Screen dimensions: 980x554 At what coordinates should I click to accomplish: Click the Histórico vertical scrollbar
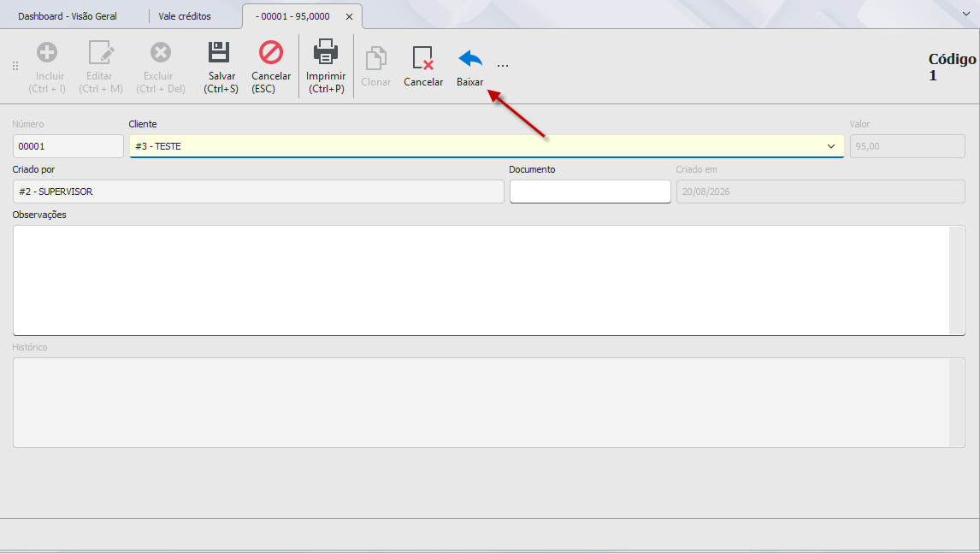[957, 402]
